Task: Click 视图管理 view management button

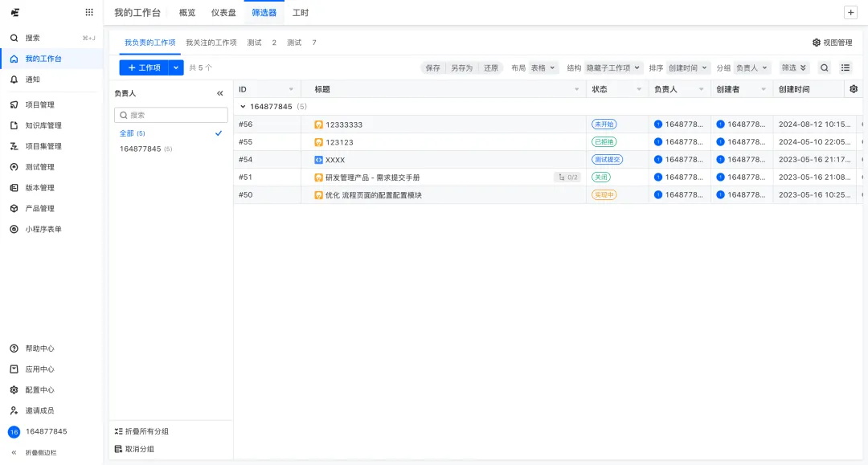Action: click(832, 43)
